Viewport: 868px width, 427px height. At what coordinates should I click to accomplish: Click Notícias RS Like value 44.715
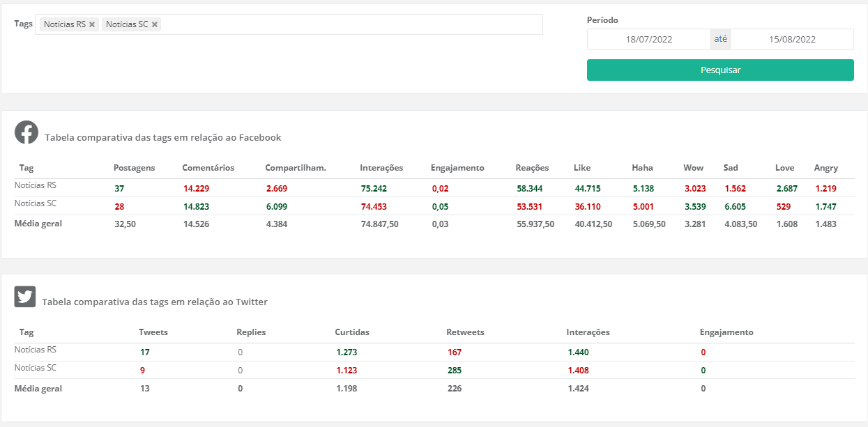pos(588,189)
